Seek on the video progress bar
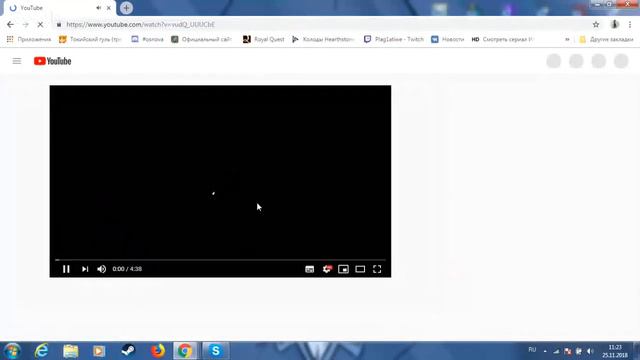 point(220,260)
